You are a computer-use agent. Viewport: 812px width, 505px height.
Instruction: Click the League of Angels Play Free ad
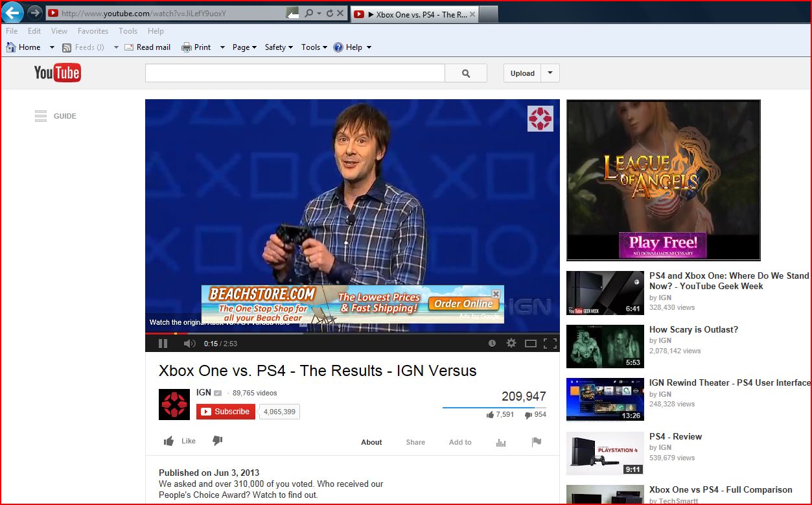click(663, 180)
